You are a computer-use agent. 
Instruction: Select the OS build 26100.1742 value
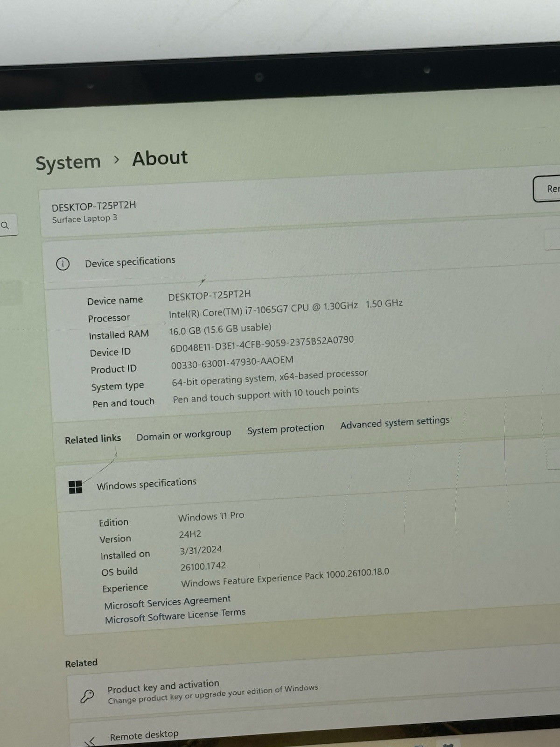203,566
